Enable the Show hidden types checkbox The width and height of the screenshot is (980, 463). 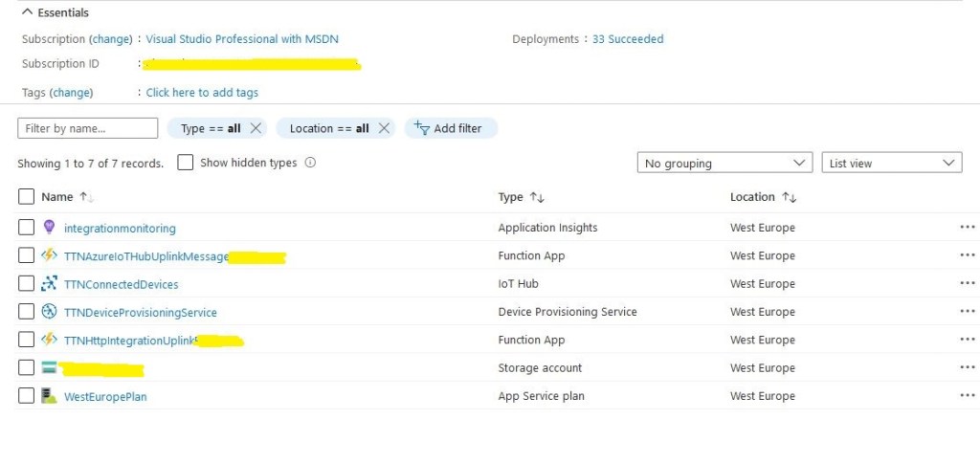click(186, 163)
